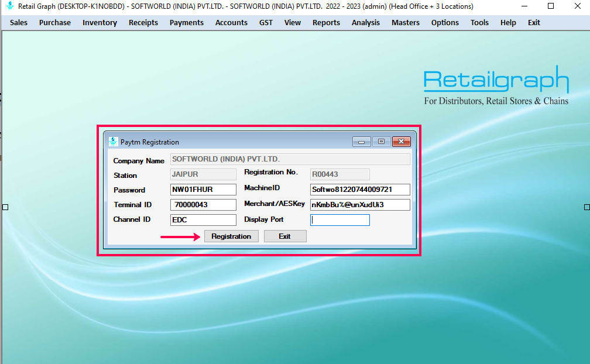590x364 pixels.
Task: Minimize the Retail Graph main window
Action: (x=524, y=6)
